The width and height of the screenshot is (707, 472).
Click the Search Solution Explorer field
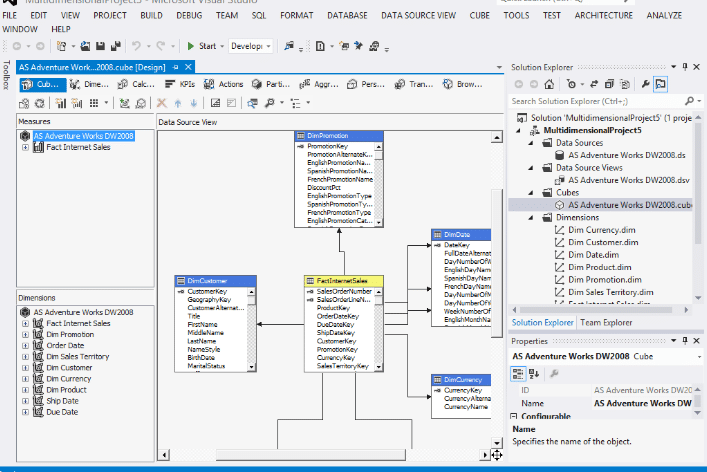(x=595, y=101)
